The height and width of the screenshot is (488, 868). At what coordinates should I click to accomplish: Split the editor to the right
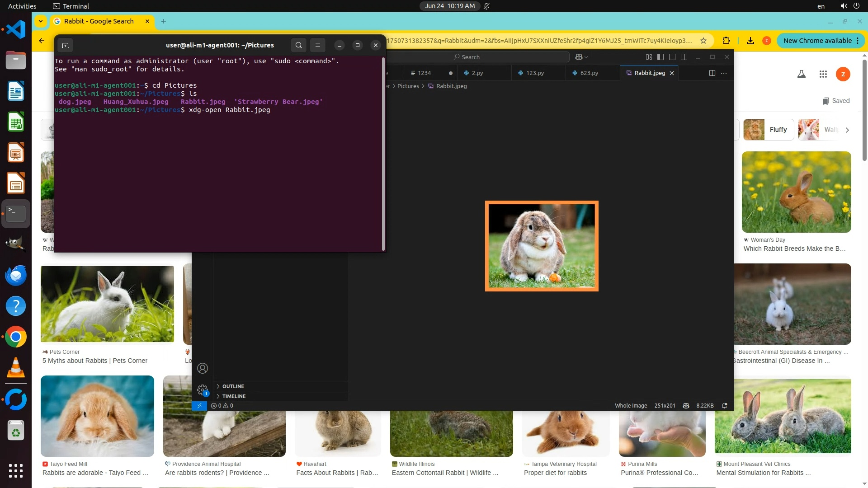[x=712, y=73]
